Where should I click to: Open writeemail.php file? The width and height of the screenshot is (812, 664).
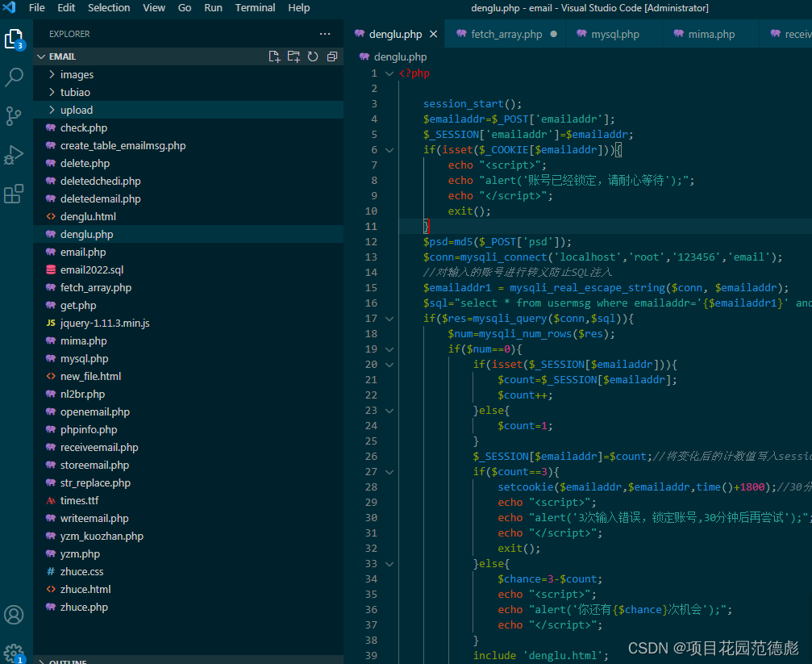188,518
